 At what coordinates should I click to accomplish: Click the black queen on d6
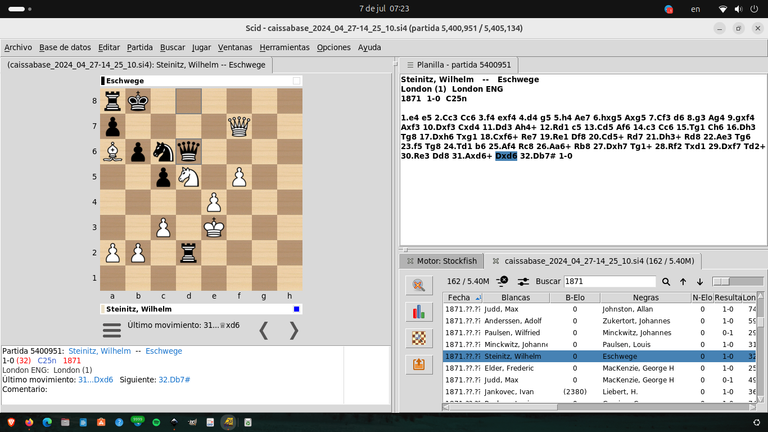[189, 151]
